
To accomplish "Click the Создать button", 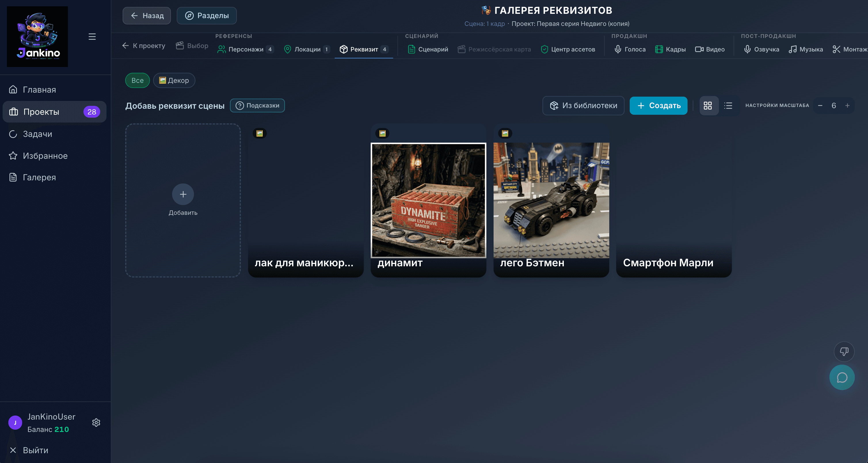I will click(658, 106).
